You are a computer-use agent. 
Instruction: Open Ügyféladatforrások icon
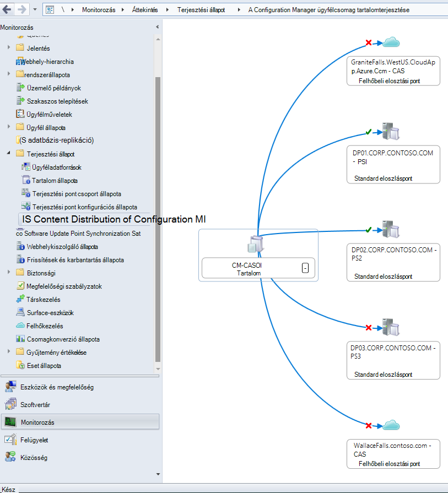(x=26, y=167)
